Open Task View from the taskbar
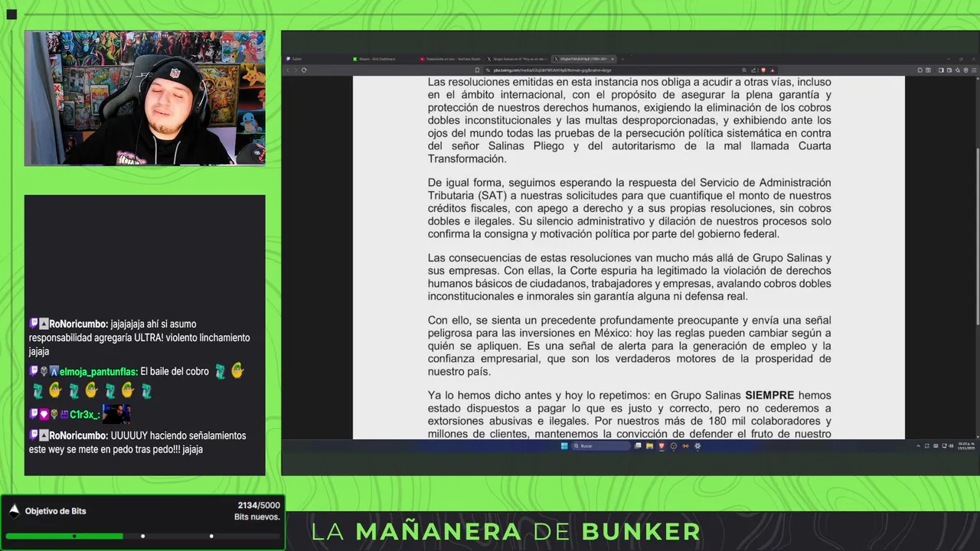 tap(638, 445)
